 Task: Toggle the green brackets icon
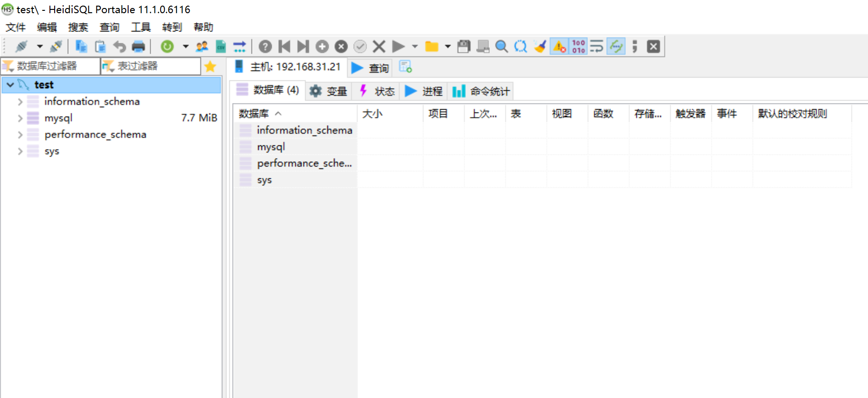616,46
